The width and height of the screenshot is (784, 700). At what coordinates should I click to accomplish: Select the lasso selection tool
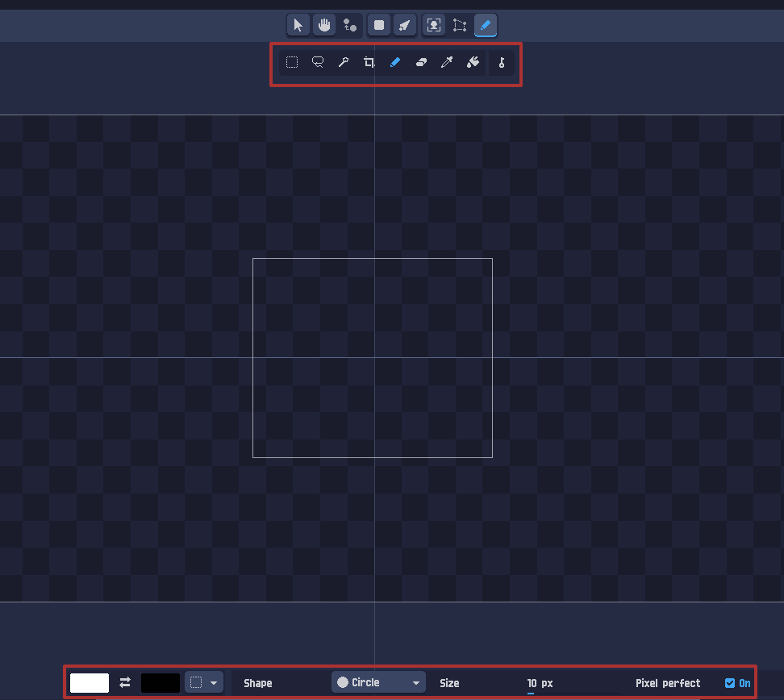(318, 62)
